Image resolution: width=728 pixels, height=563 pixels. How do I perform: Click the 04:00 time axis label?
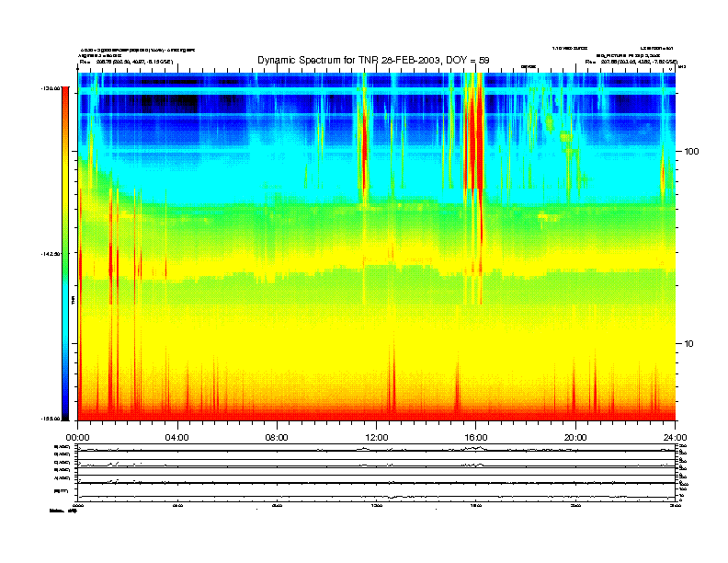point(176,437)
